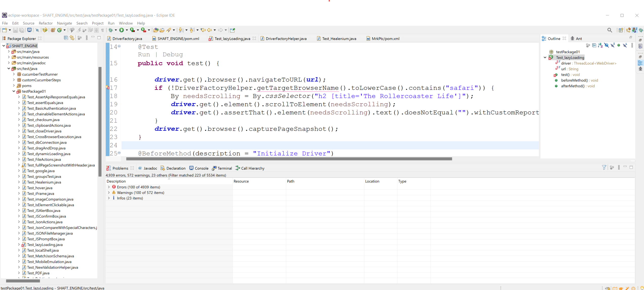
Task: Toggle alphabetical Sort in Outline
Action: [600, 45]
